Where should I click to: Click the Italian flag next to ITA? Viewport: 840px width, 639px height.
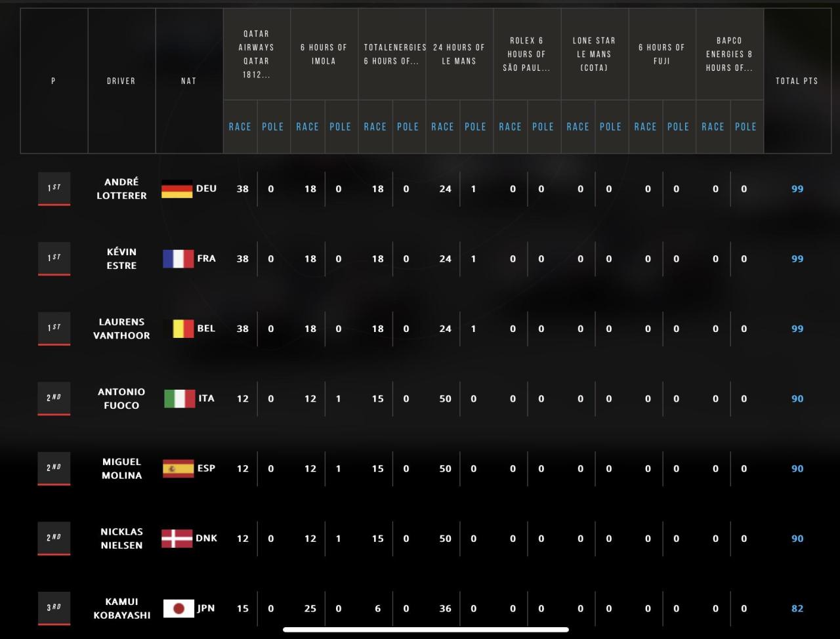click(179, 399)
